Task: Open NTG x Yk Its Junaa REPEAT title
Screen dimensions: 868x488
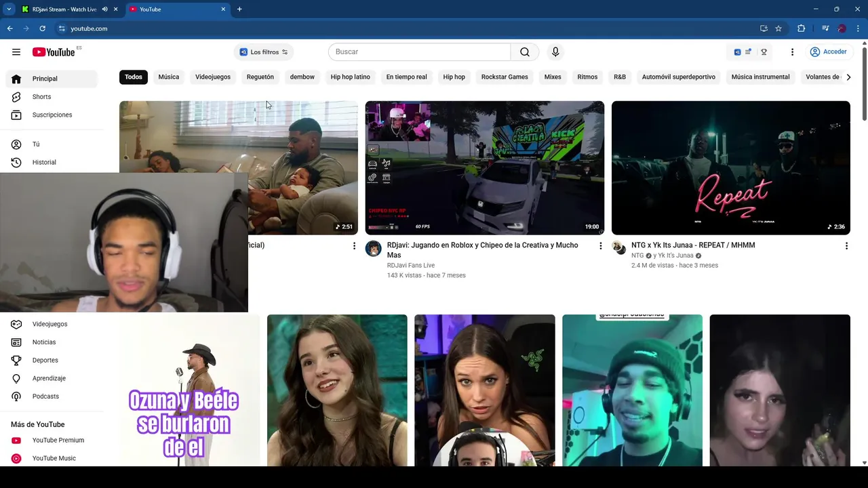Action: pyautogui.click(x=693, y=245)
